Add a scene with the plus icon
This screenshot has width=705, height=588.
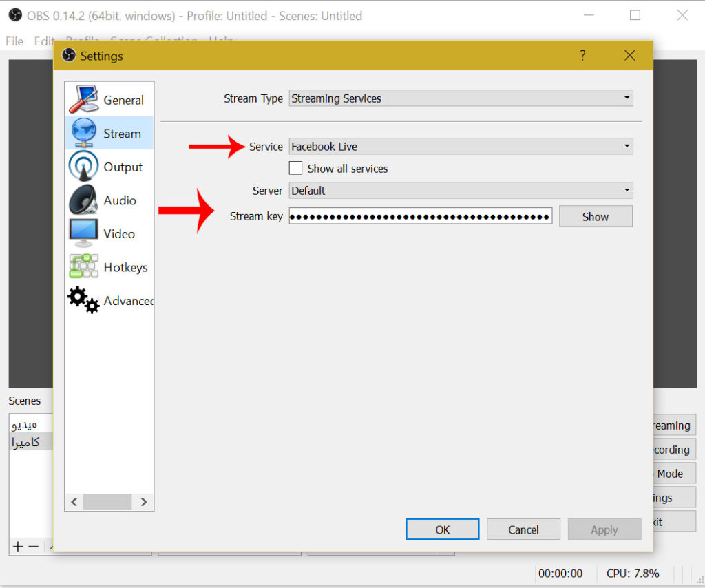point(18,546)
